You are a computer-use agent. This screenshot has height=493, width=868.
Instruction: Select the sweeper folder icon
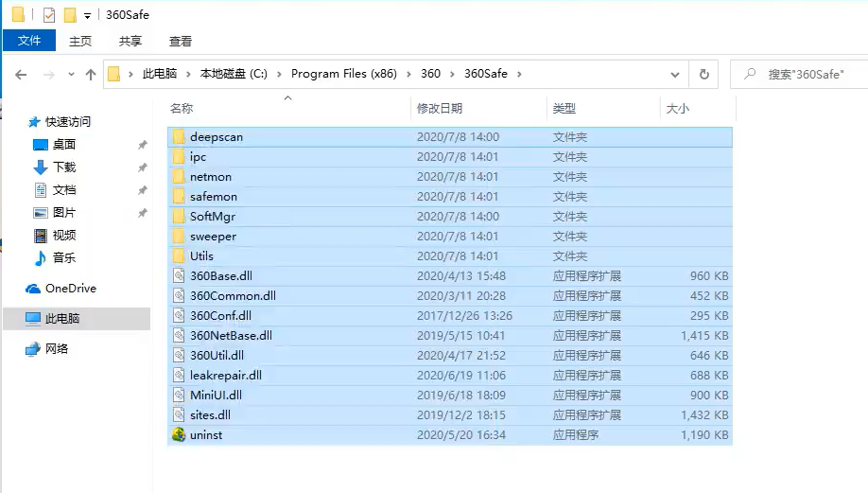179,237
